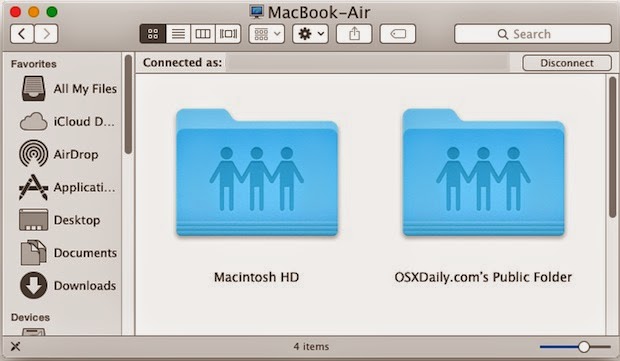Select OSXDaily.com's Public Folder icon

pyautogui.click(x=483, y=172)
